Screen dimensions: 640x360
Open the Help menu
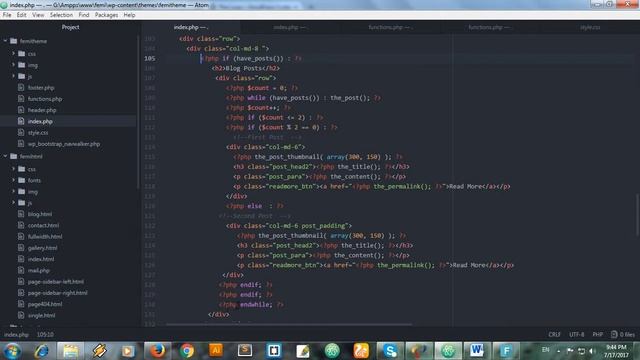pyautogui.click(x=129, y=15)
